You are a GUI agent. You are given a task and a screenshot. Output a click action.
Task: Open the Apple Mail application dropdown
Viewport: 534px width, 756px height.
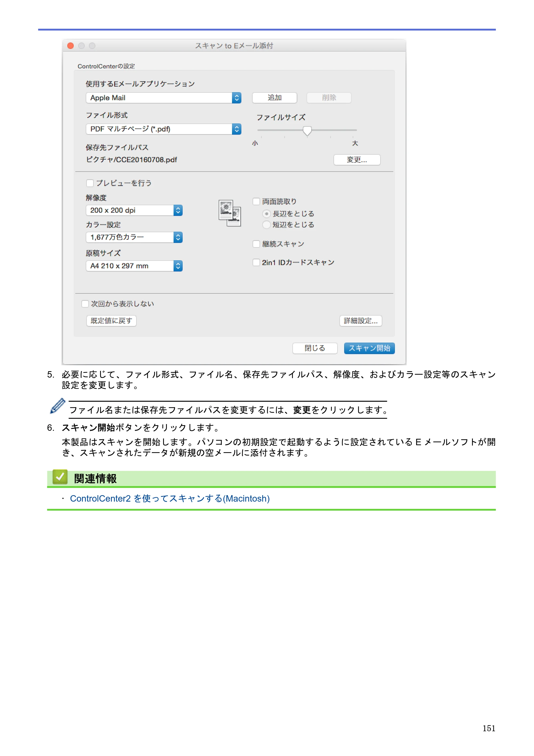coord(163,98)
